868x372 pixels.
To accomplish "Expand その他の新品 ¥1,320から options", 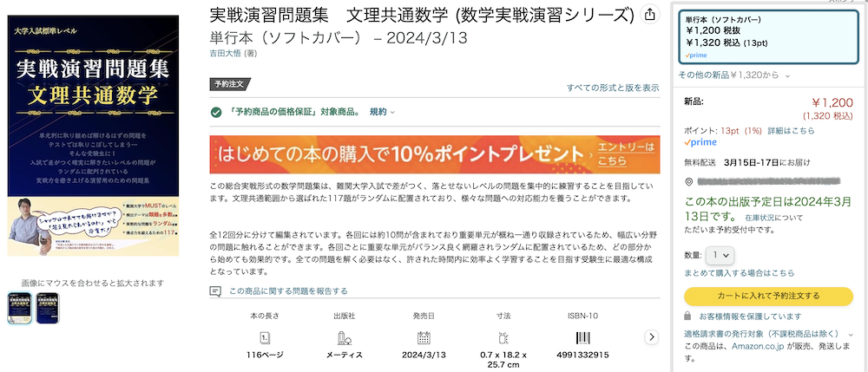I will coord(734,75).
